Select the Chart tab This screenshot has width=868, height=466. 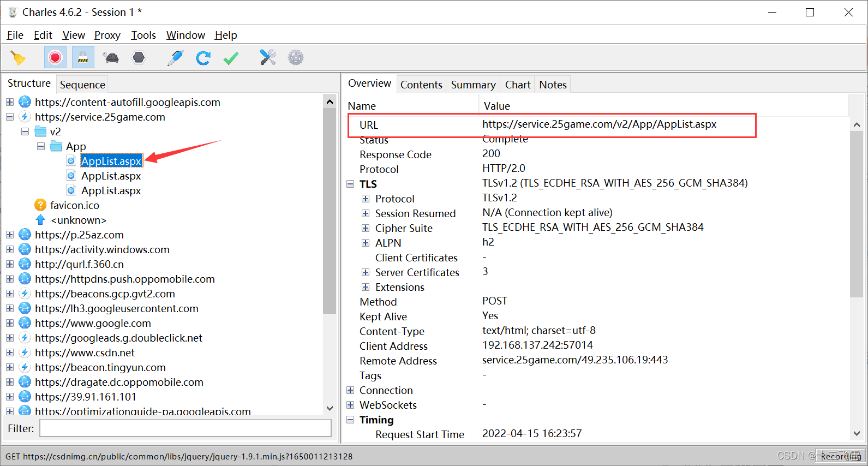click(518, 85)
